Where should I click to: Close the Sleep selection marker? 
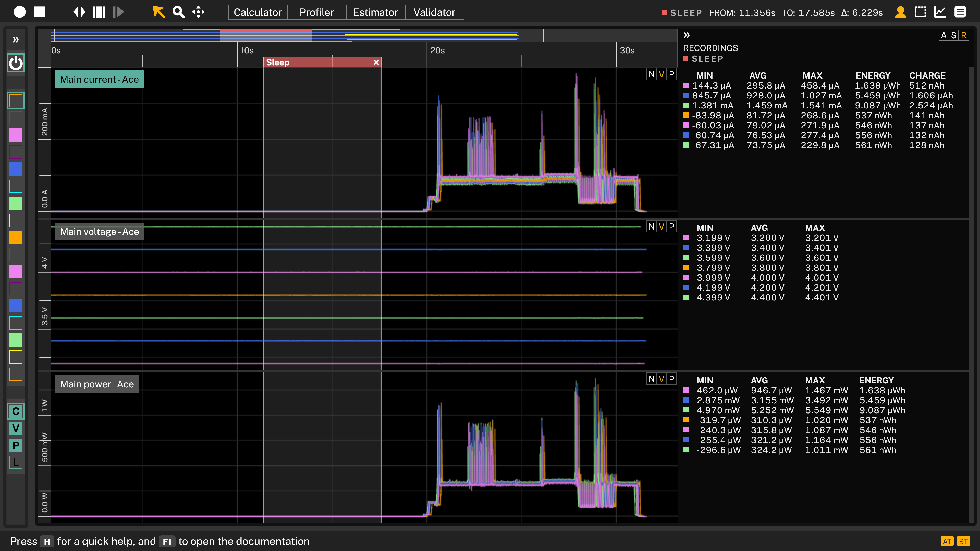[376, 62]
